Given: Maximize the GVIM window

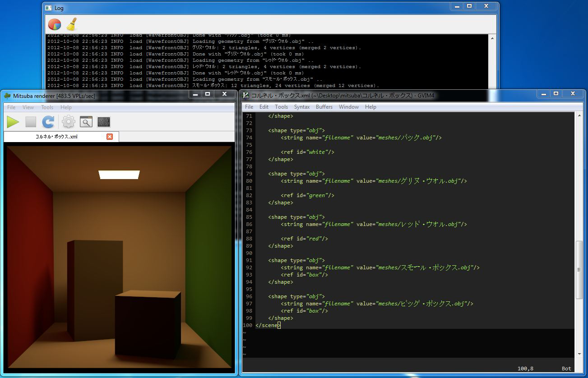Looking at the screenshot, I should pyautogui.click(x=556, y=94).
